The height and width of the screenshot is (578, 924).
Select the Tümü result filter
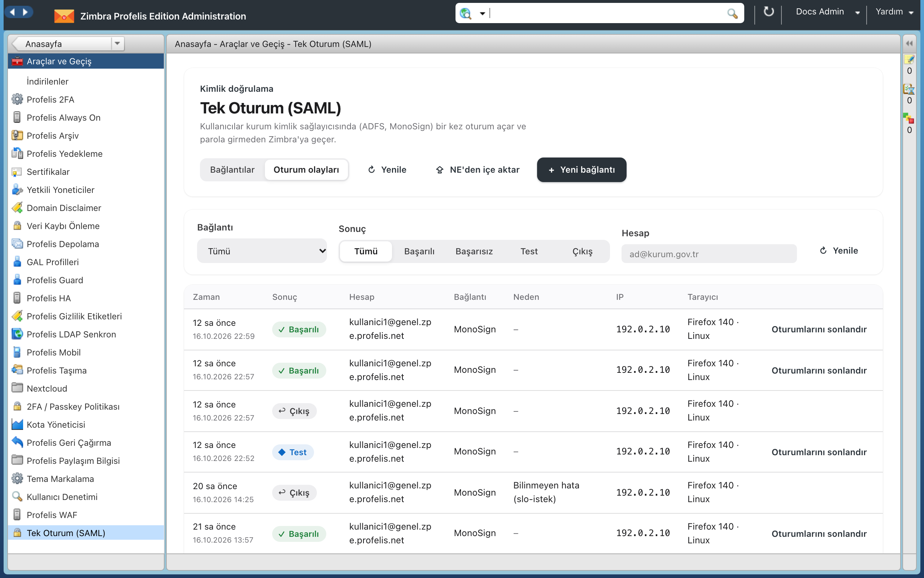point(366,251)
